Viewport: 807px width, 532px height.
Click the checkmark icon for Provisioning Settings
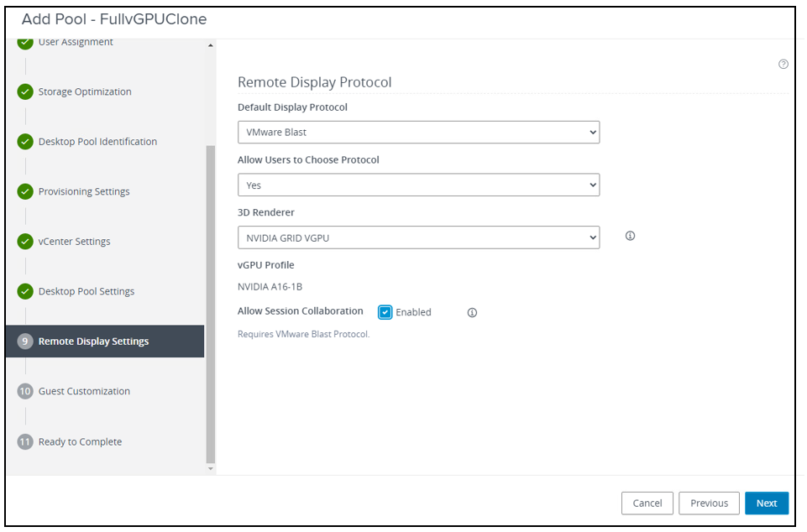point(25,191)
